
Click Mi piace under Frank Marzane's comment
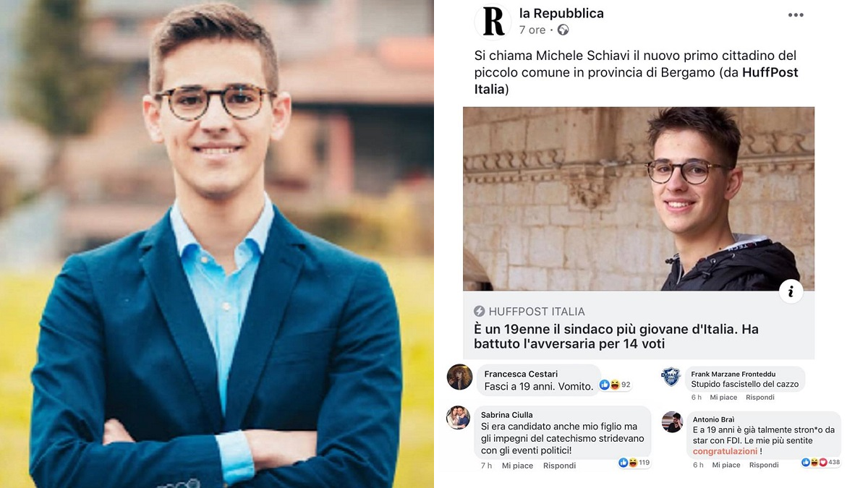tap(723, 398)
